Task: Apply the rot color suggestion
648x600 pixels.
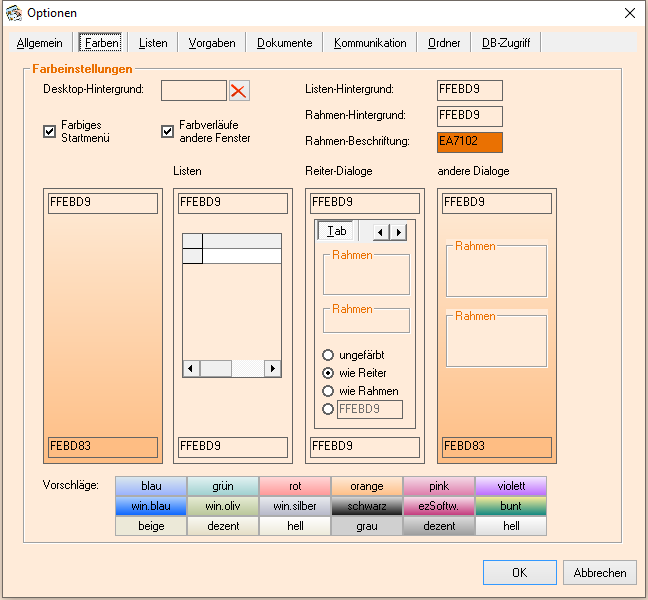Action: [295, 486]
